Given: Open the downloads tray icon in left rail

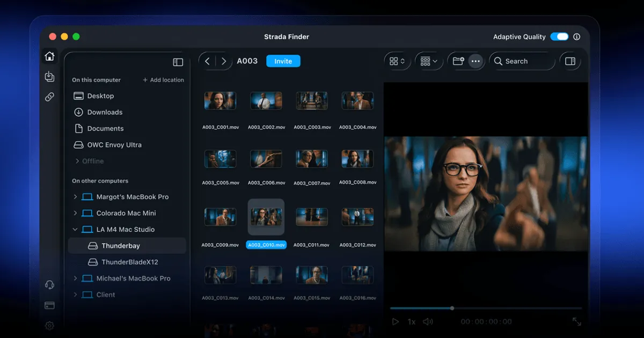Looking at the screenshot, I should (x=49, y=77).
